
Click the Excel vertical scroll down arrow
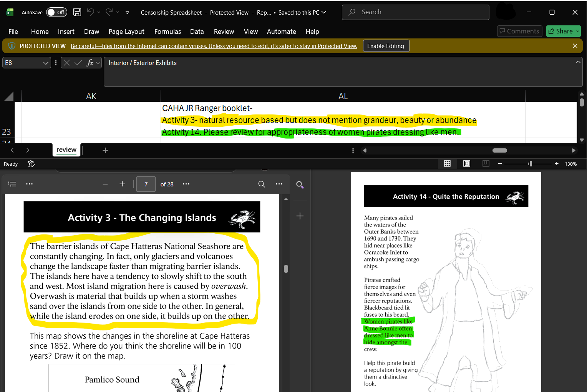click(x=582, y=140)
